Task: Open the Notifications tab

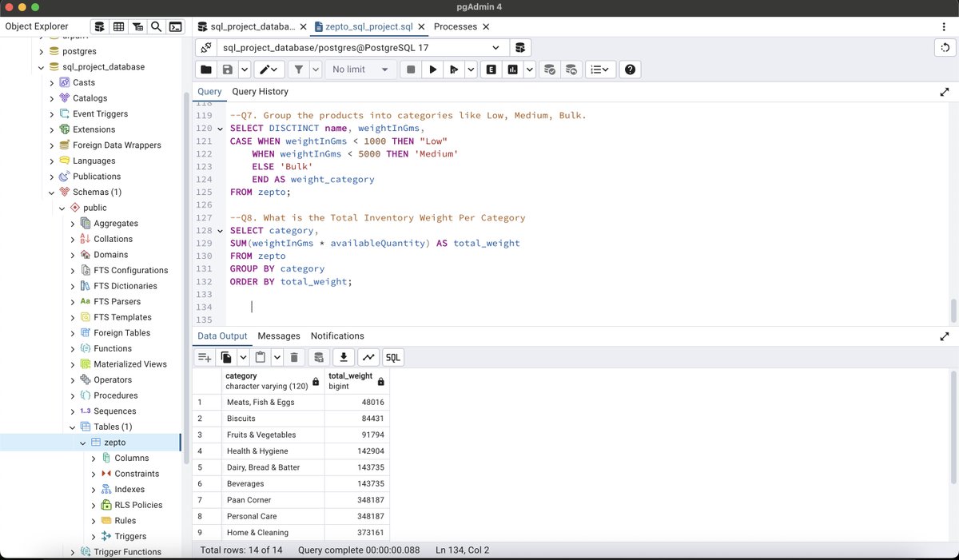Action: [337, 336]
